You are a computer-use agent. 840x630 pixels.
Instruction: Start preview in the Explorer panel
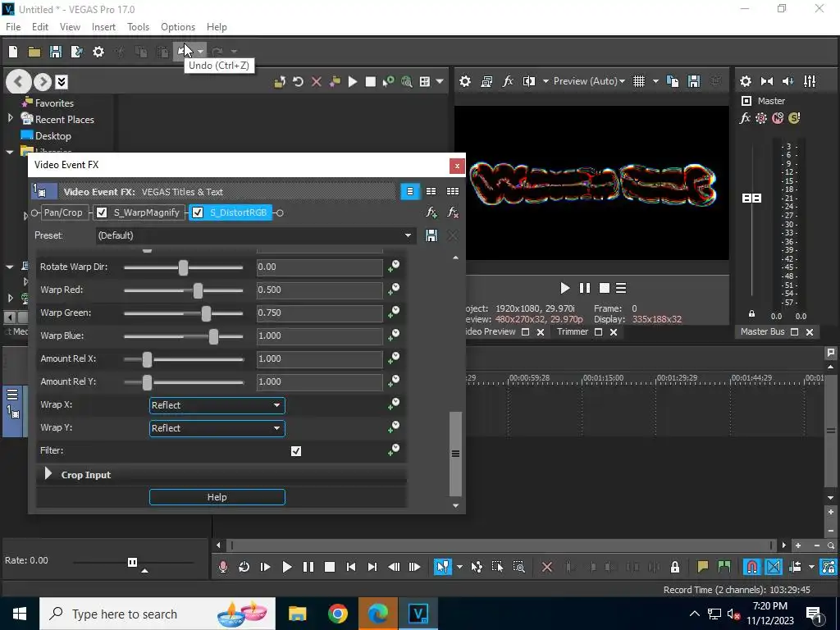click(x=353, y=81)
